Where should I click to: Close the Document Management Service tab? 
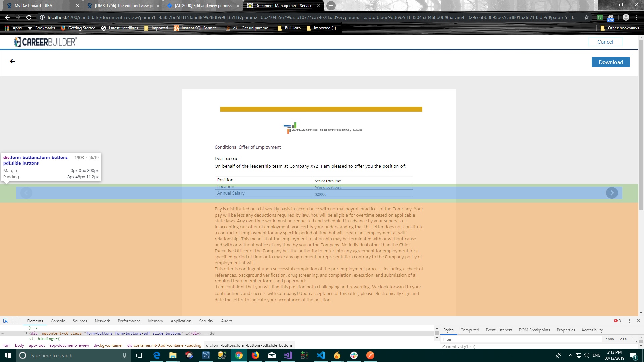318,6
